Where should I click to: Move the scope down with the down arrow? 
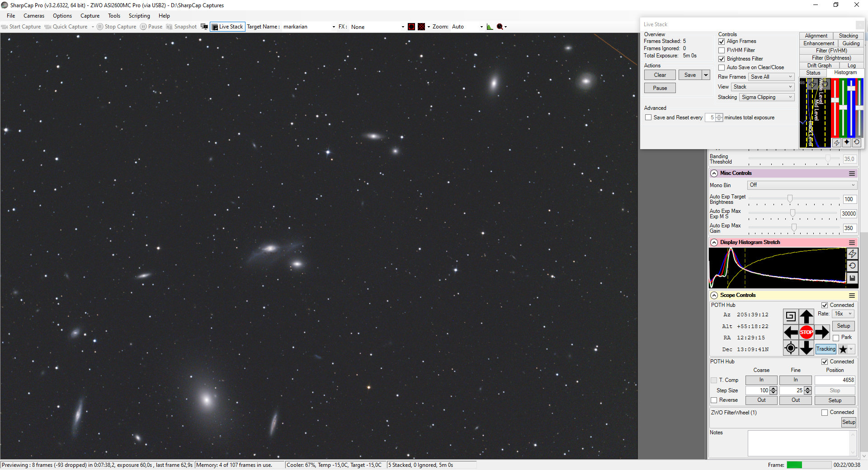tap(807, 348)
